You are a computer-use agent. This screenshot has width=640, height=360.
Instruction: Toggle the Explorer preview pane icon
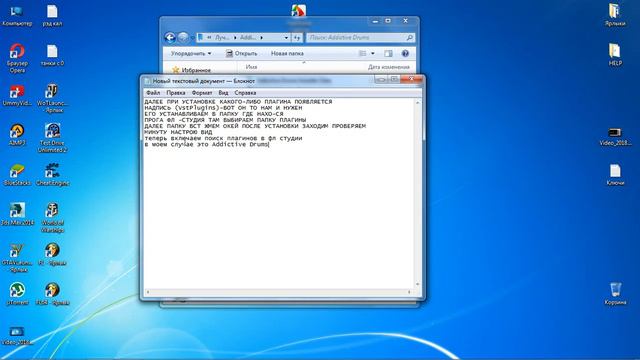(388, 53)
